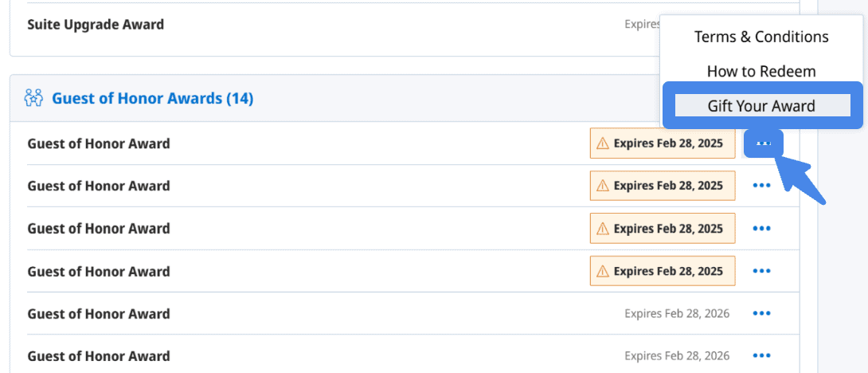Click the second row's Expires Feb 28, 2025 badge
Image resolution: width=868 pixels, height=373 pixels.
point(663,186)
